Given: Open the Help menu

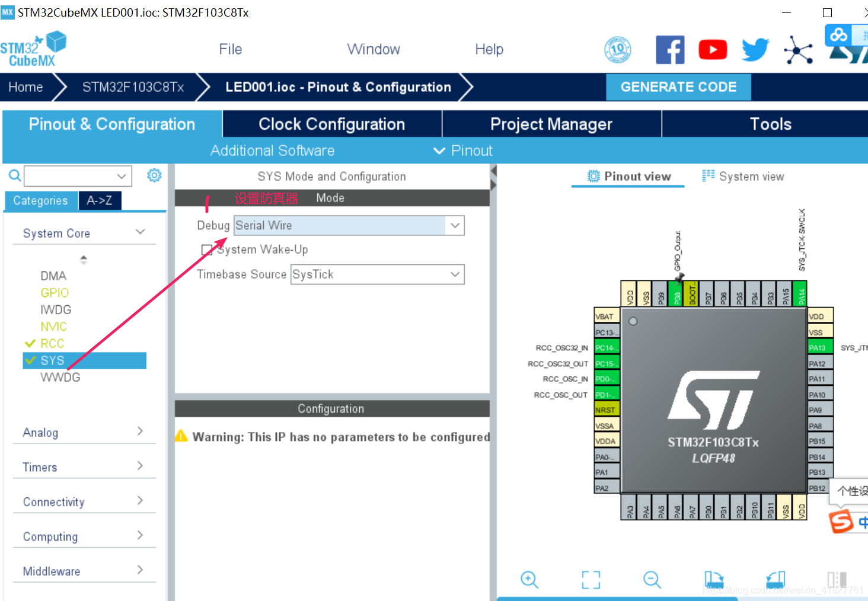Looking at the screenshot, I should [489, 49].
